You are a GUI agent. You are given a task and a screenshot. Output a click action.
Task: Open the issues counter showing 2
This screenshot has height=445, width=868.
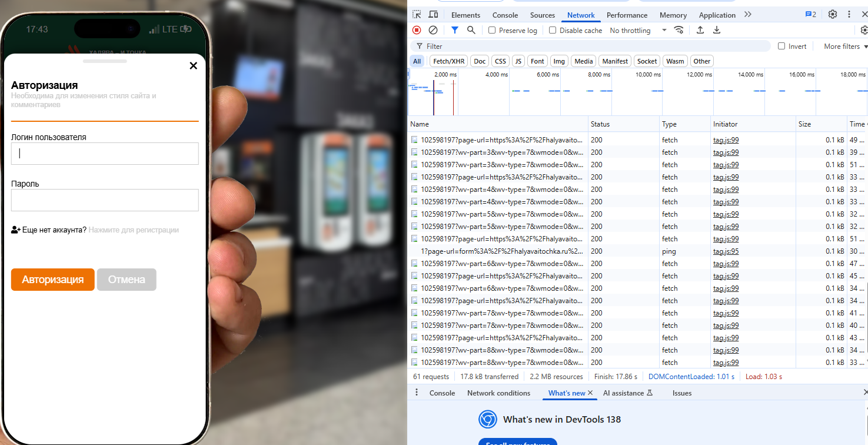tap(811, 15)
